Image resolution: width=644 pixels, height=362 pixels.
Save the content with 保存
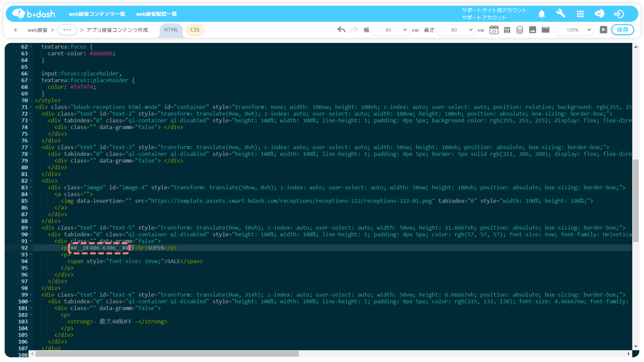(622, 30)
